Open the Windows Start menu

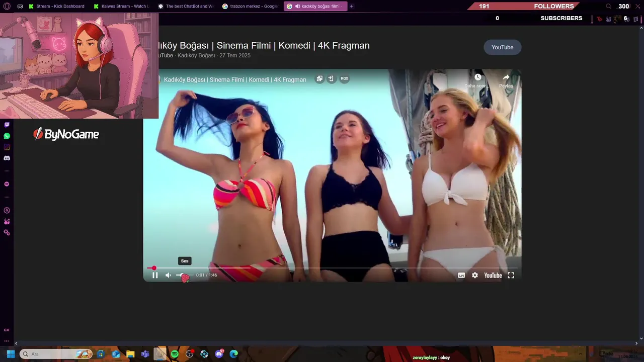pos(11,354)
